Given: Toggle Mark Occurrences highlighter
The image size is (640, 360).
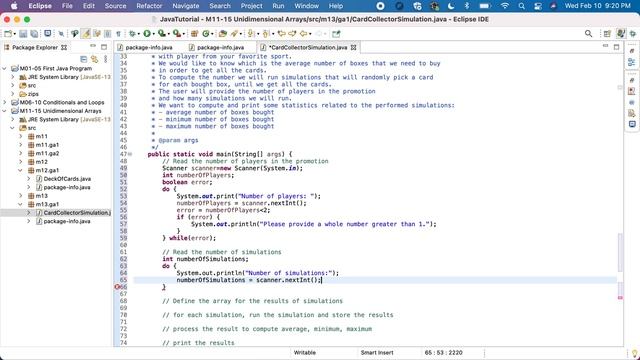Looking at the screenshot, I should click(86, 34).
